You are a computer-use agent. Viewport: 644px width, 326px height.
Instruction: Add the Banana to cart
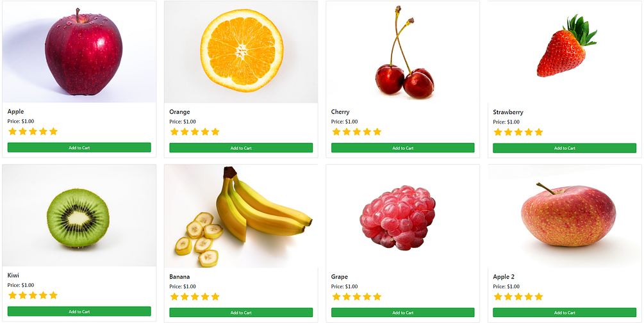tap(241, 313)
